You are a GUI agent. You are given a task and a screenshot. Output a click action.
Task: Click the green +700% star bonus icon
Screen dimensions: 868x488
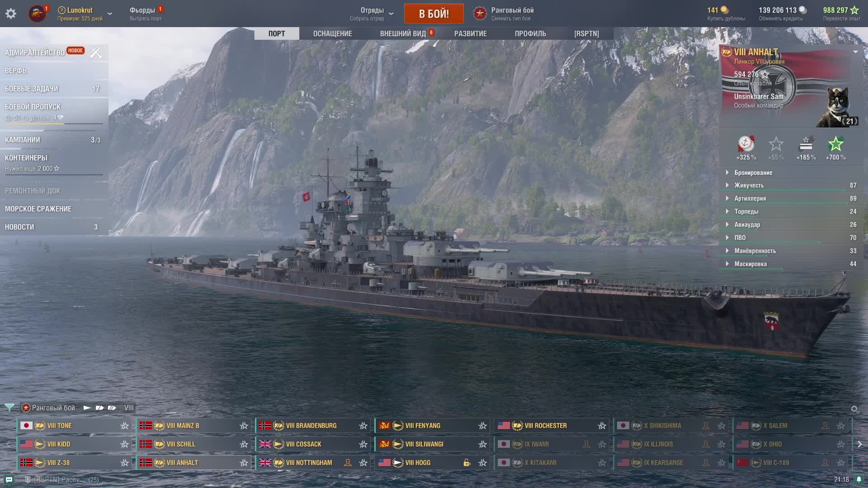(835, 144)
